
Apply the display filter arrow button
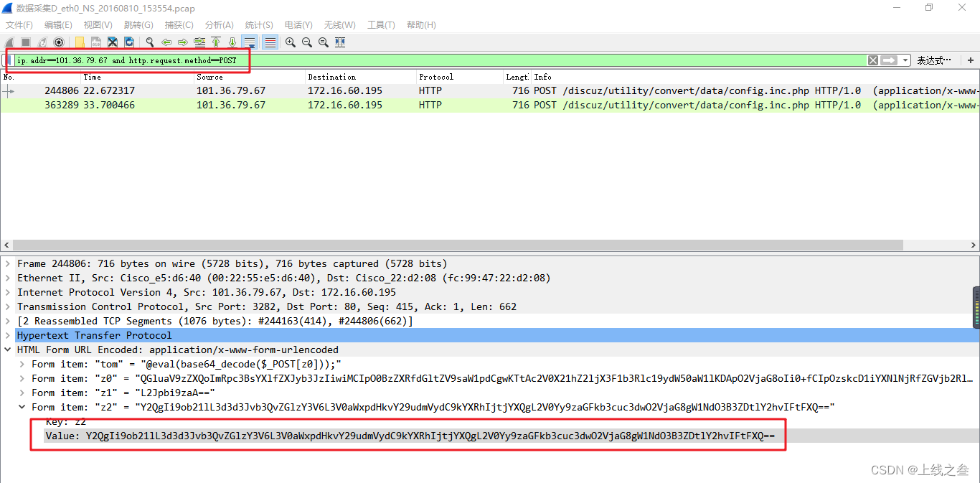point(890,60)
